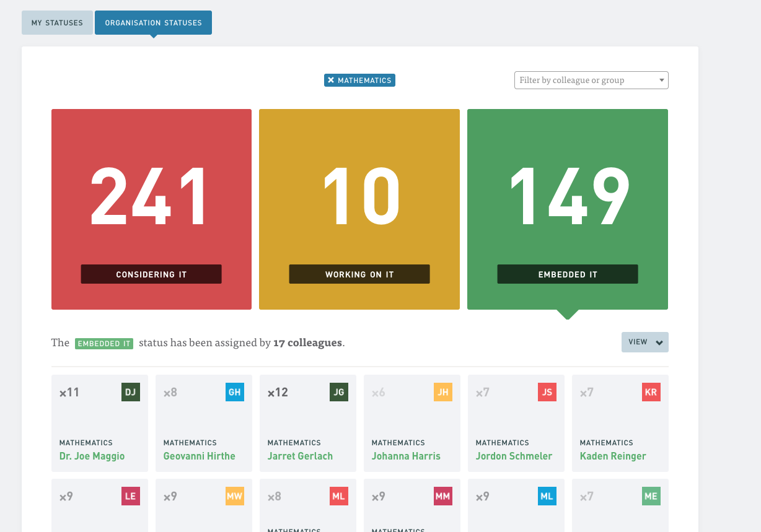Open Kaden Reinger profile link
Screen dimensions: 761x532
[x=613, y=456]
